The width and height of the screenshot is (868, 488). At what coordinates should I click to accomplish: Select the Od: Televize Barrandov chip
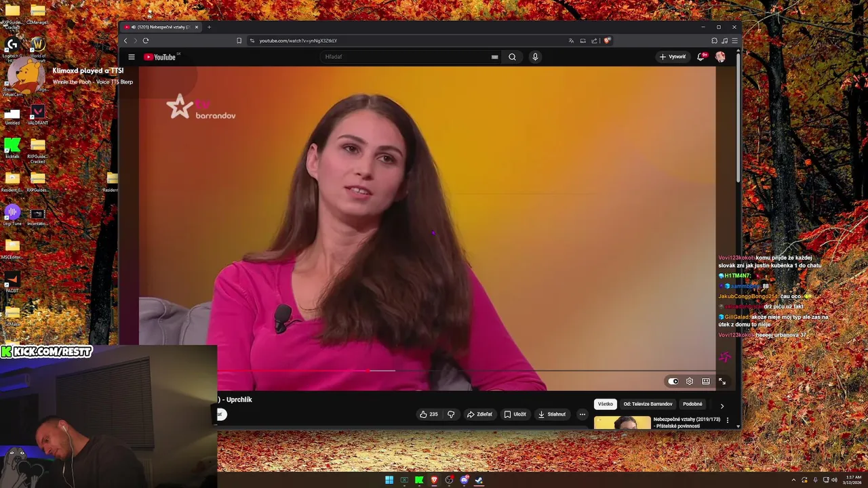(x=648, y=404)
